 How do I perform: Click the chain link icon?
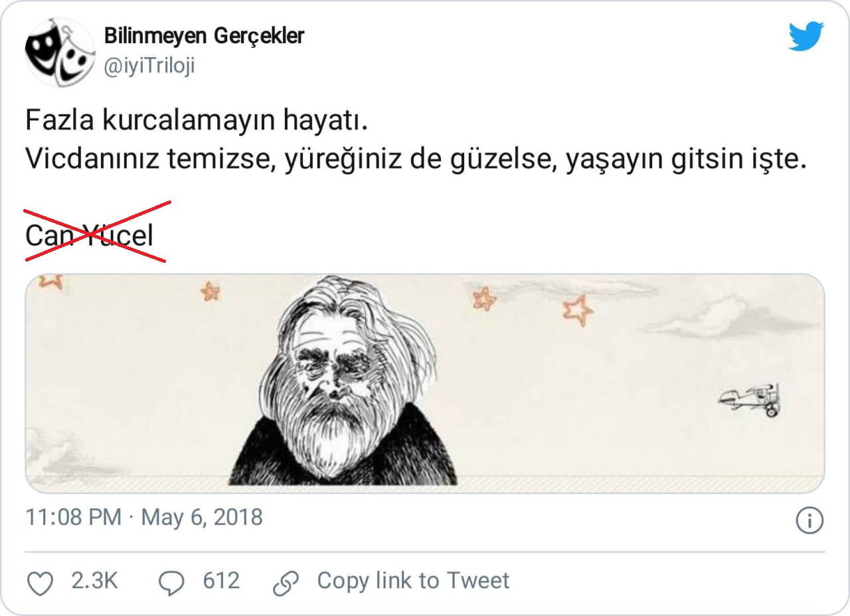tap(287, 583)
